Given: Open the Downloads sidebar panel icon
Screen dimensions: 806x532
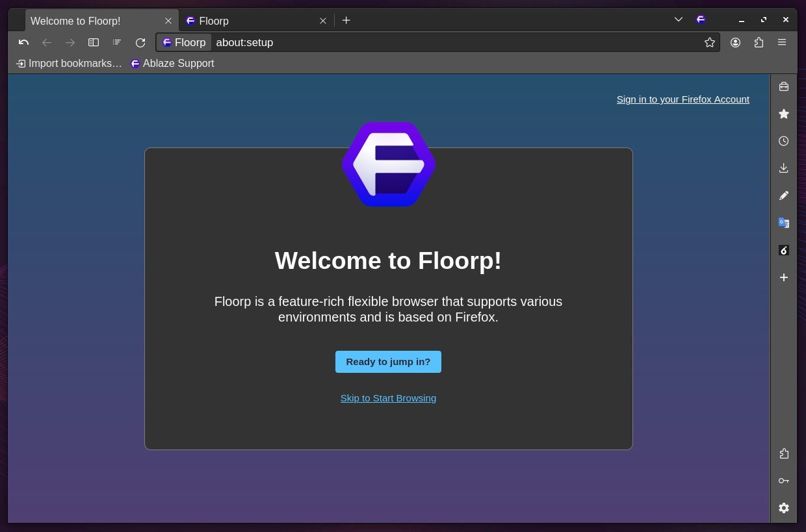Looking at the screenshot, I should pos(783,168).
